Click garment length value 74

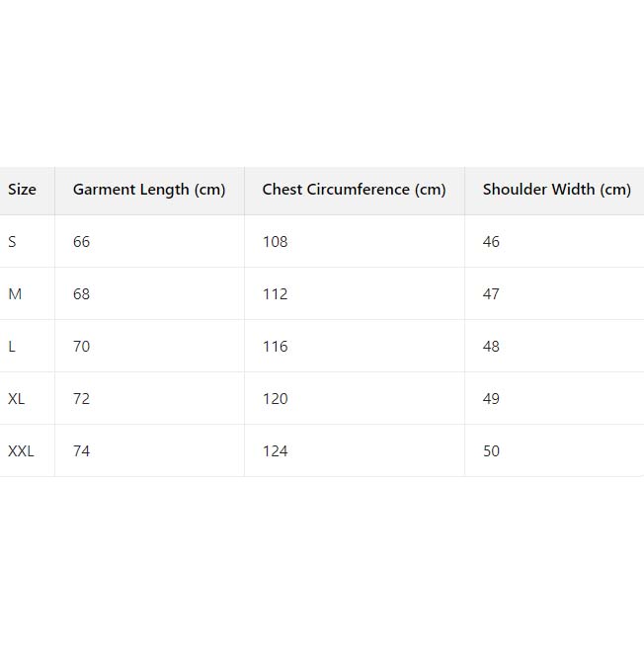[x=81, y=451]
